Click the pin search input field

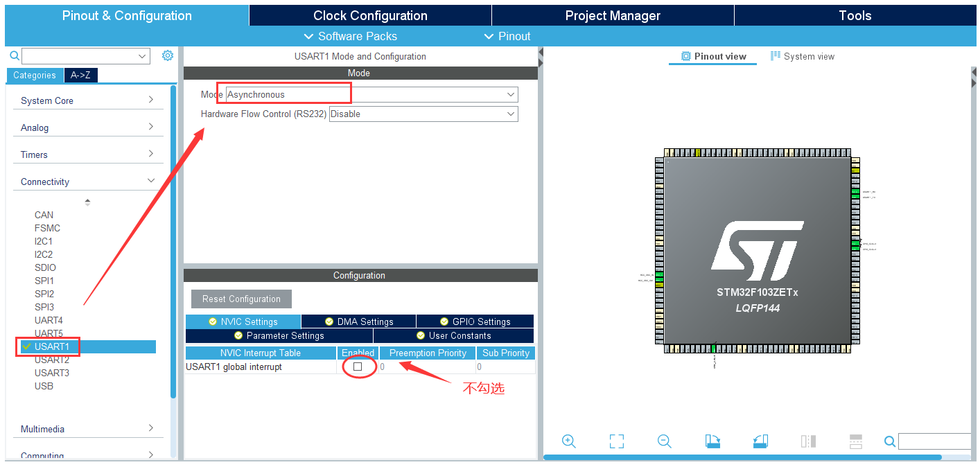934,441
